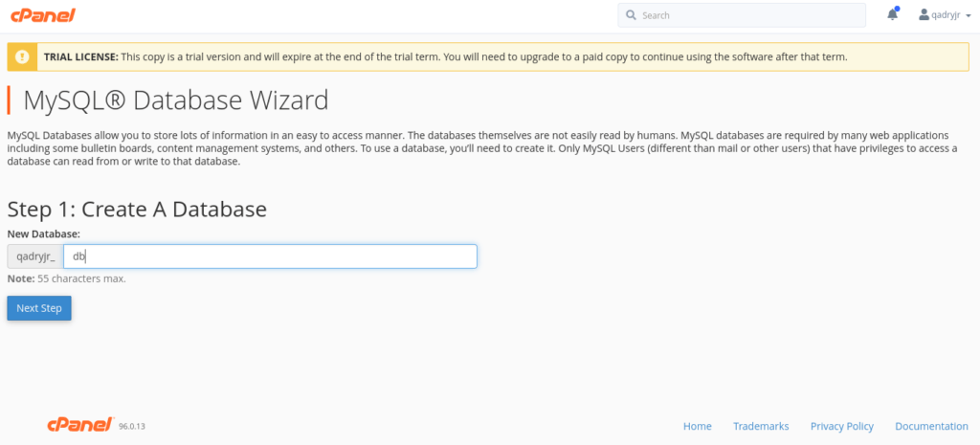This screenshot has height=445, width=980.
Task: Click the cPanel logo in header
Action: tap(42, 15)
